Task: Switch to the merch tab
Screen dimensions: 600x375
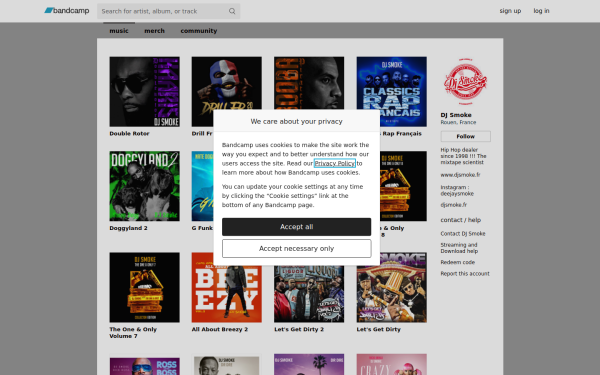Action: click(x=154, y=31)
